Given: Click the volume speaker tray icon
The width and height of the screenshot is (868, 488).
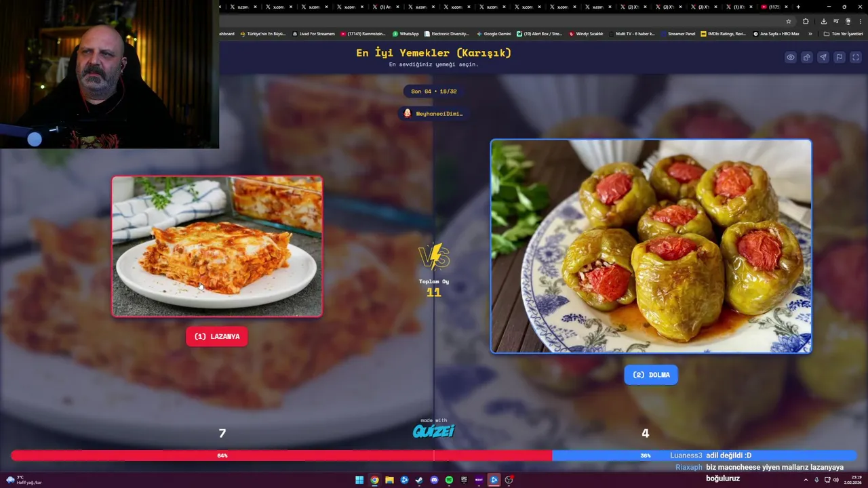Looking at the screenshot, I should pyautogui.click(x=835, y=480).
